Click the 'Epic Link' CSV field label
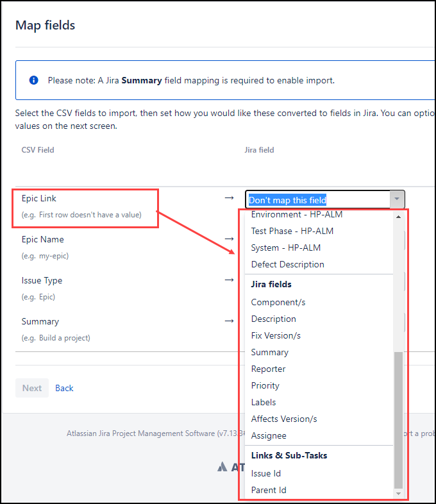 (38, 199)
